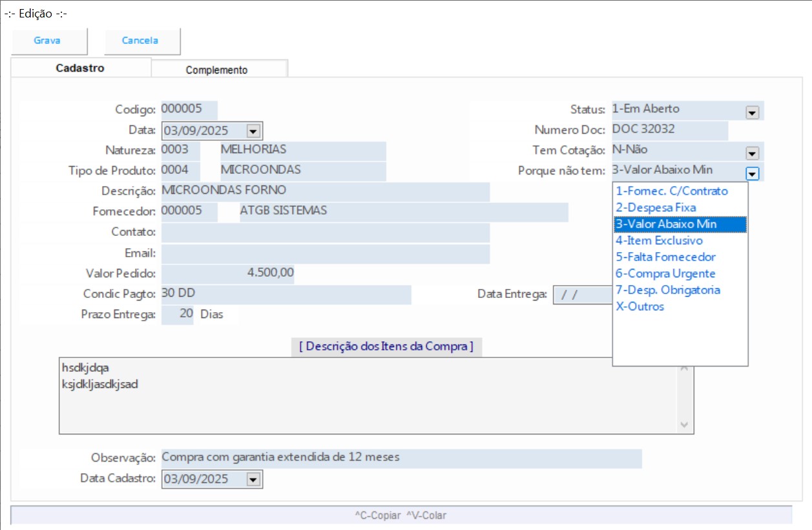Open the Data Cadastro date dropdown
The width and height of the screenshot is (812, 530).
[253, 480]
